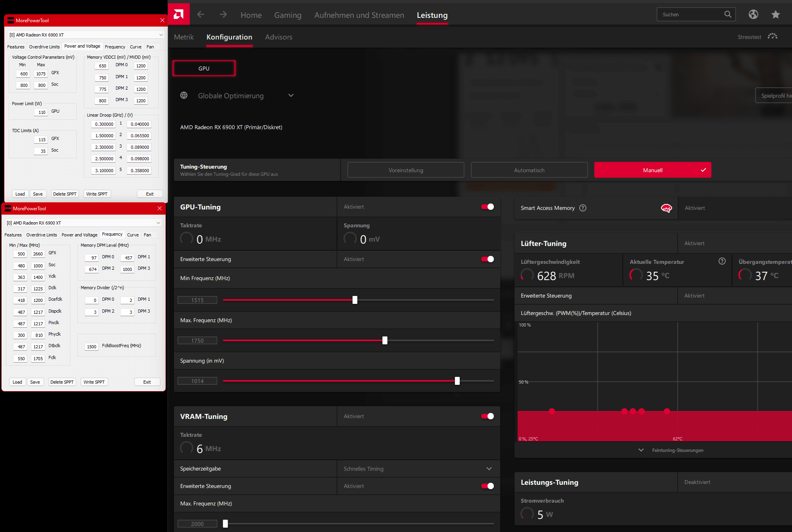Click the Lüftergeschwindigkeit gauge icon
The width and height of the screenshot is (792, 532).
coord(527,275)
